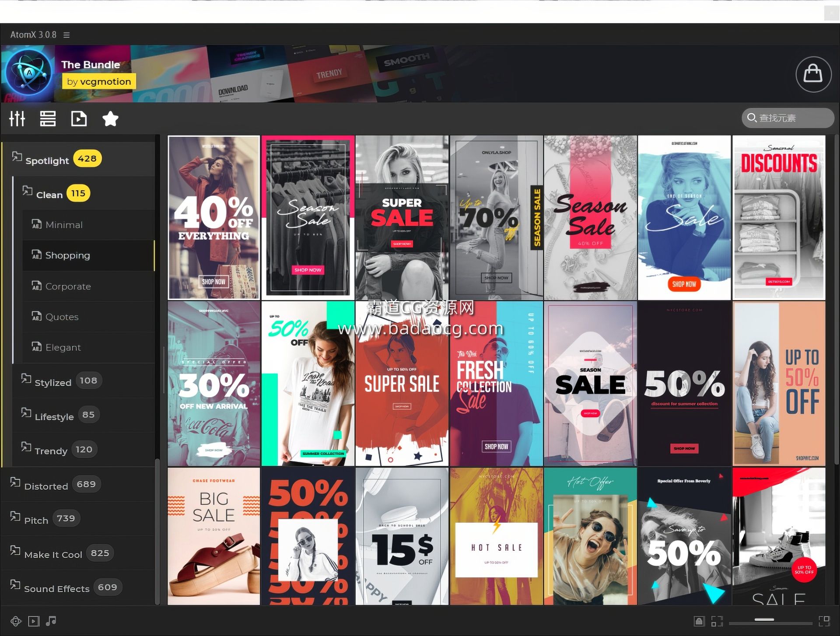Select the 30% Off New Arrival template
Image resolution: width=840 pixels, height=636 pixels.
click(x=214, y=384)
